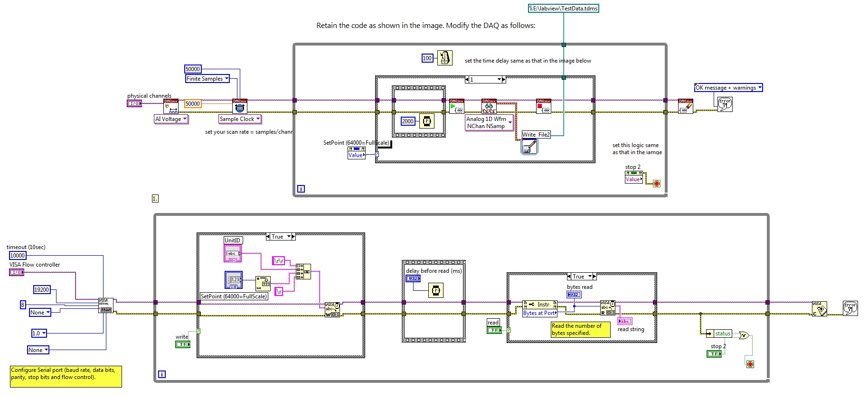The image size is (868, 398).
Task: Click the \r\r string constant
Action: coord(279,261)
